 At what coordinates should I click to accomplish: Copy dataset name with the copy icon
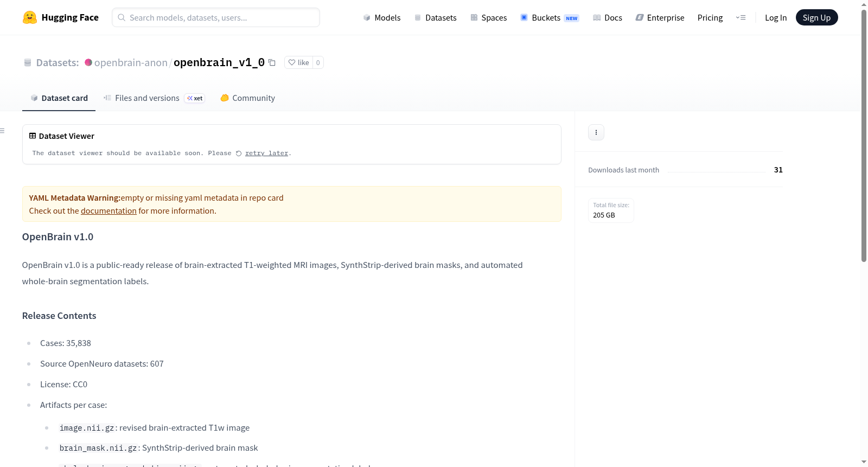click(x=272, y=62)
